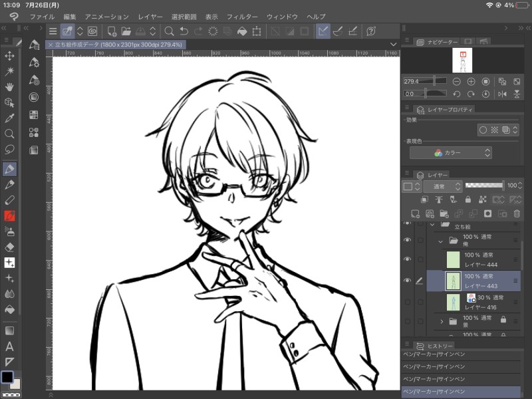Click the opacity 100 stepper arrows

click(520, 186)
